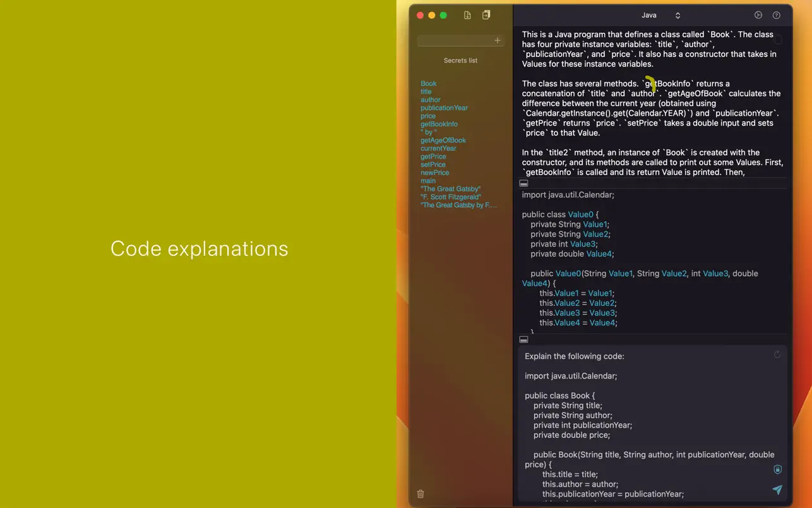Click the privacy shield icon near the prompt
This screenshot has width=812, height=508.
777,469
